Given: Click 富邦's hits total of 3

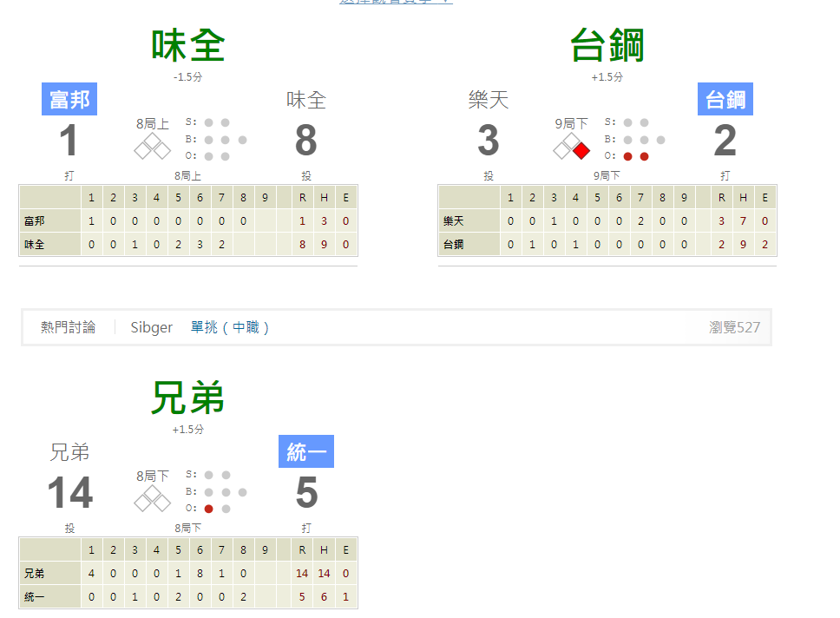Looking at the screenshot, I should pos(324,220).
